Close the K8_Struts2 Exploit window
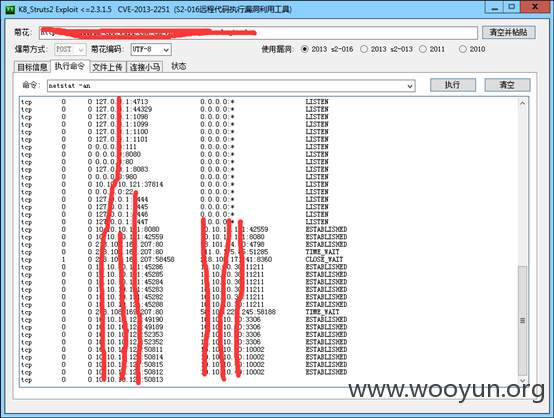 (x=535, y=7)
